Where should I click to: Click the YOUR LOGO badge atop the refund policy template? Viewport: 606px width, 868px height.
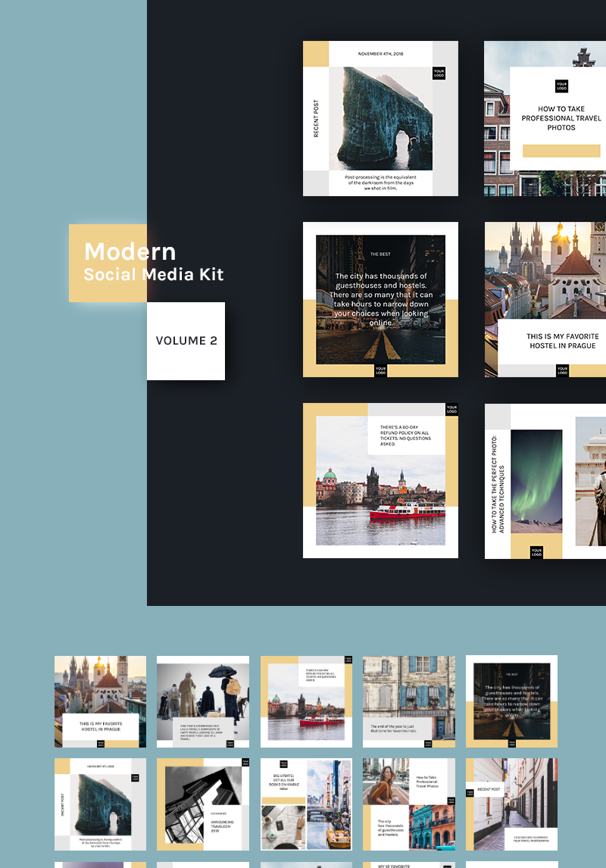pyautogui.click(x=453, y=409)
